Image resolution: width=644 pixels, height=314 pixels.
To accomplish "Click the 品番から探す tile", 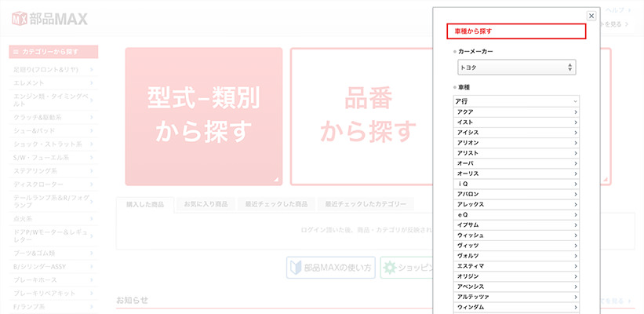I will pyautogui.click(x=362, y=117).
